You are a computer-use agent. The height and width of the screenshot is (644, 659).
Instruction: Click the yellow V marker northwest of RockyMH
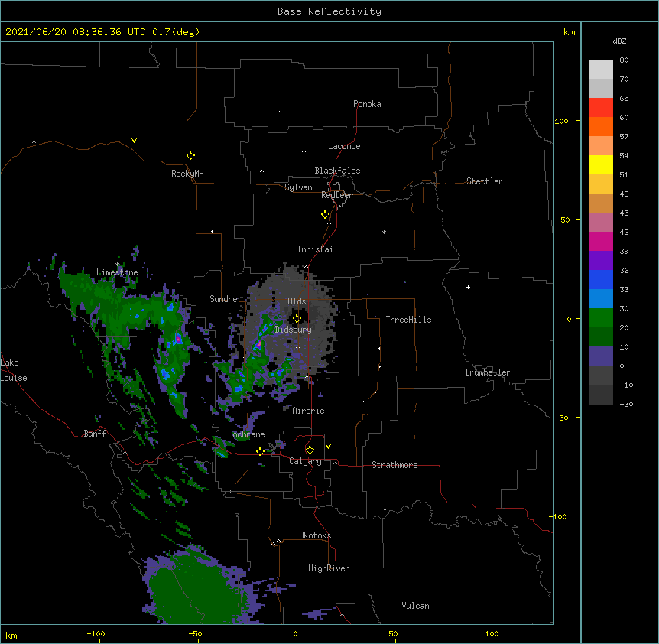134,141
